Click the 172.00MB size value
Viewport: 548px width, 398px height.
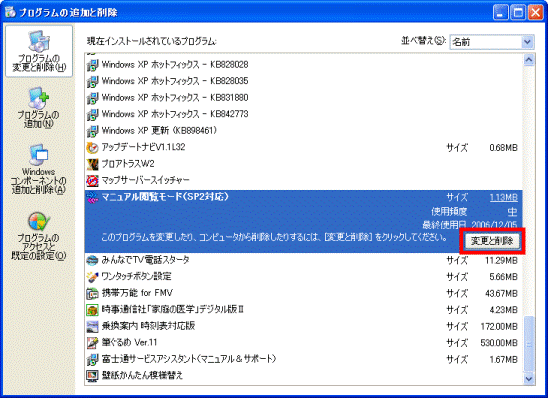coord(499,326)
